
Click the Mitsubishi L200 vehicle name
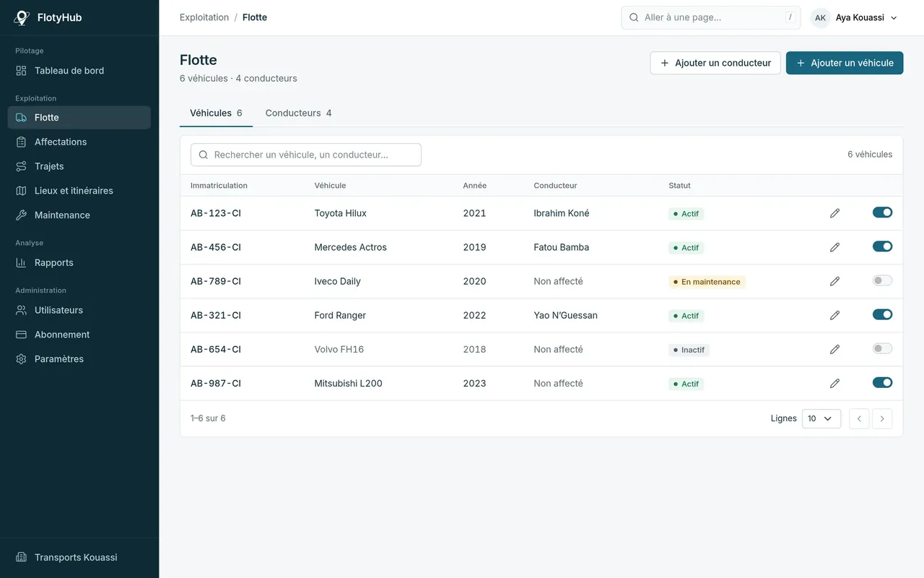(349, 383)
